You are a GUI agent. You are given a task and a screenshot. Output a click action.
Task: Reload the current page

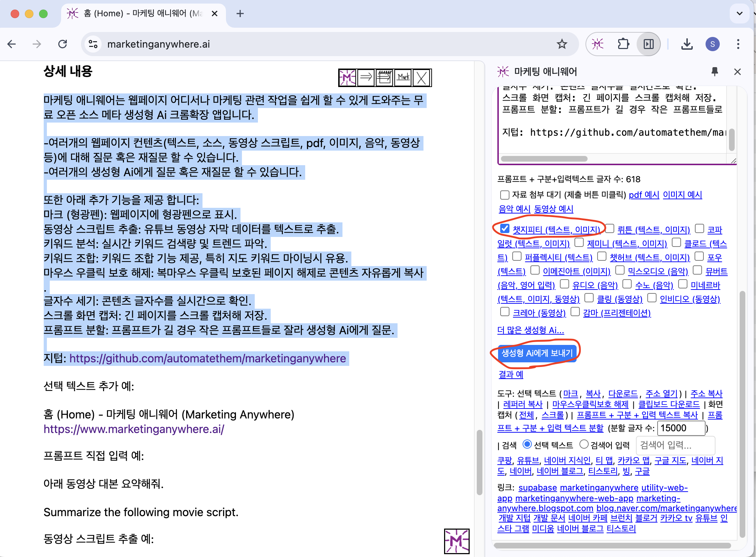(63, 44)
